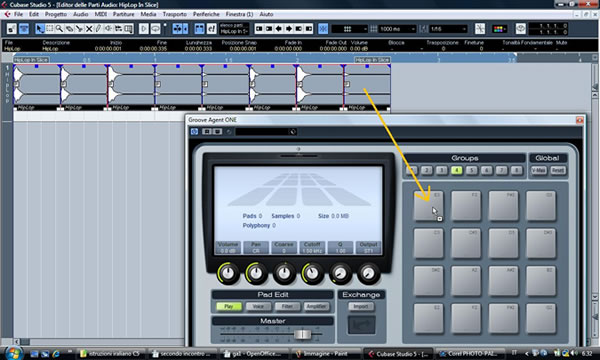Open the File menu

tap(18, 14)
